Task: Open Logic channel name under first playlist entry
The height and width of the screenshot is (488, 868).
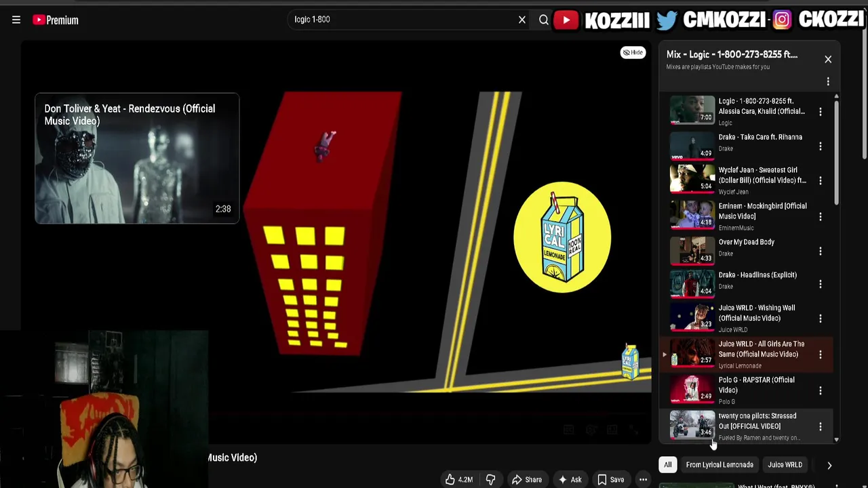Action: coord(726,123)
